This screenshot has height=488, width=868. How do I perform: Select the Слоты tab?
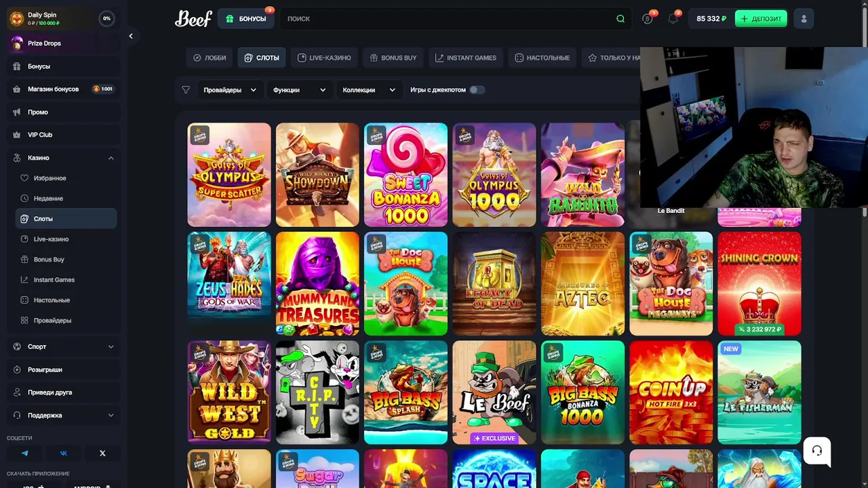[262, 58]
